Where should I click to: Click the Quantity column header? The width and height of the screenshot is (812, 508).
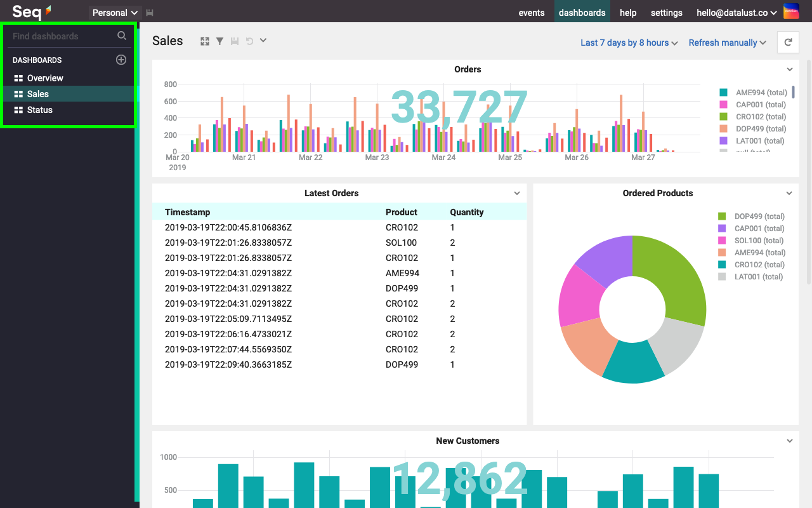(467, 212)
